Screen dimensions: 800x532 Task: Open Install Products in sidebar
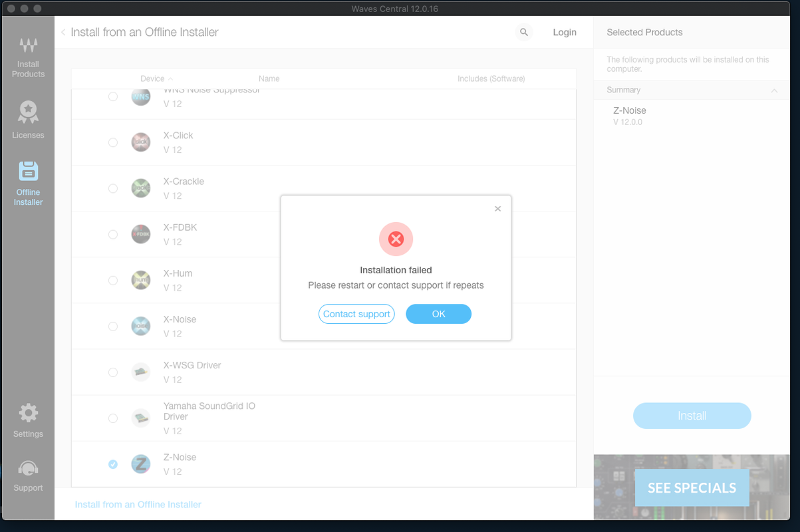click(x=28, y=57)
